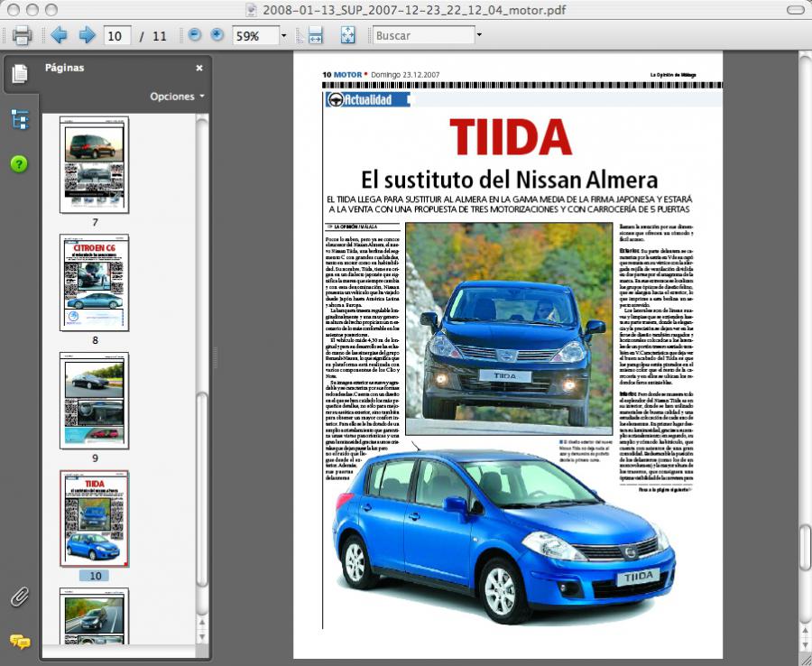Open the green Help question-mark icon
This screenshot has width=812, height=666.
tap(19, 164)
